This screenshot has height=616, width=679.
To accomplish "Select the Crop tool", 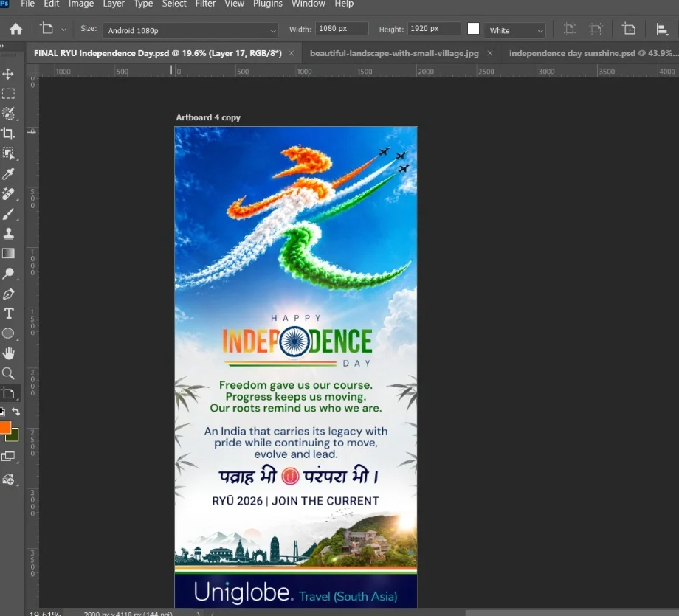I will tap(8, 134).
